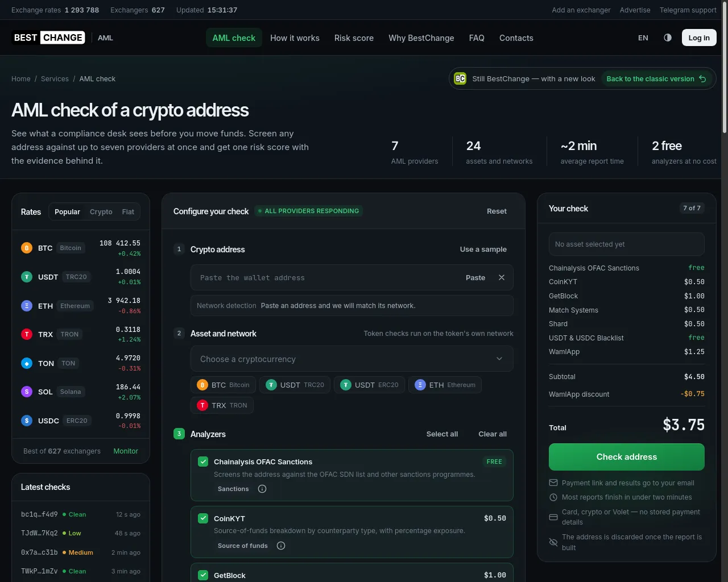
Task: Click the return arrow icon in classic version link
Action: 702,78
